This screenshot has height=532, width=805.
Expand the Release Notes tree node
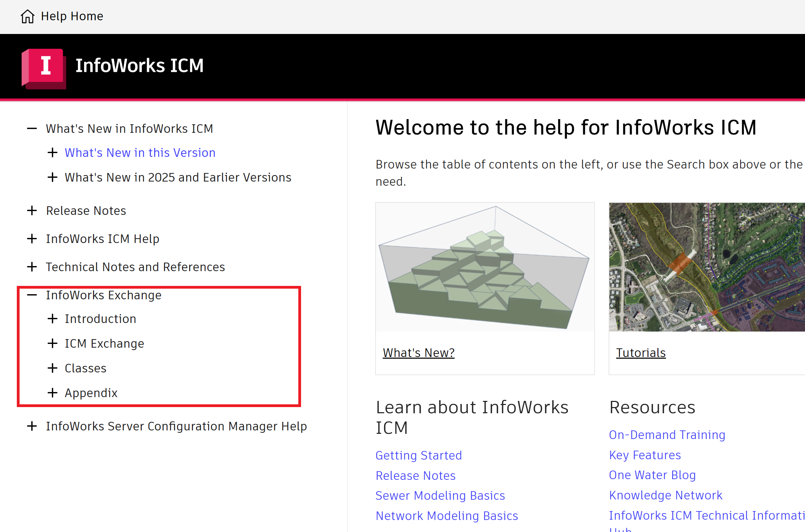(32, 211)
